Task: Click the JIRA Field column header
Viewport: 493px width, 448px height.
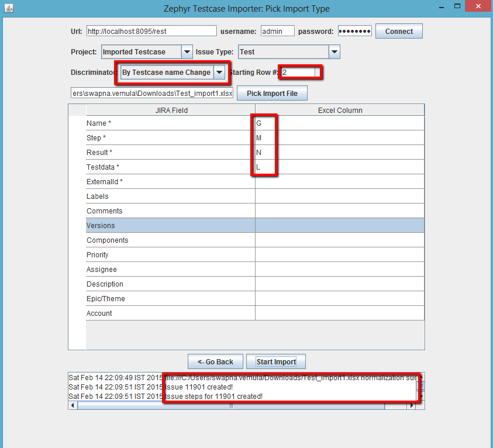Action: point(171,111)
